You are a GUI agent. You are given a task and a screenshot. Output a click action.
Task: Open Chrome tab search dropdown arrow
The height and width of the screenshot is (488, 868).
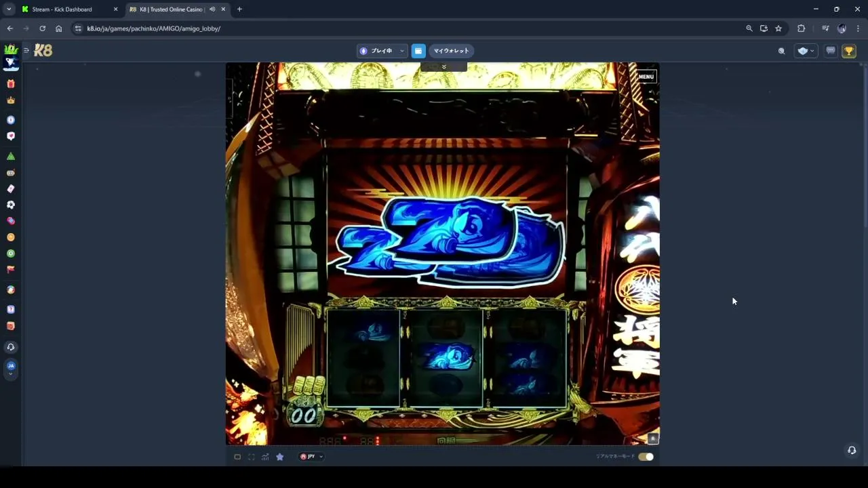[x=9, y=9]
